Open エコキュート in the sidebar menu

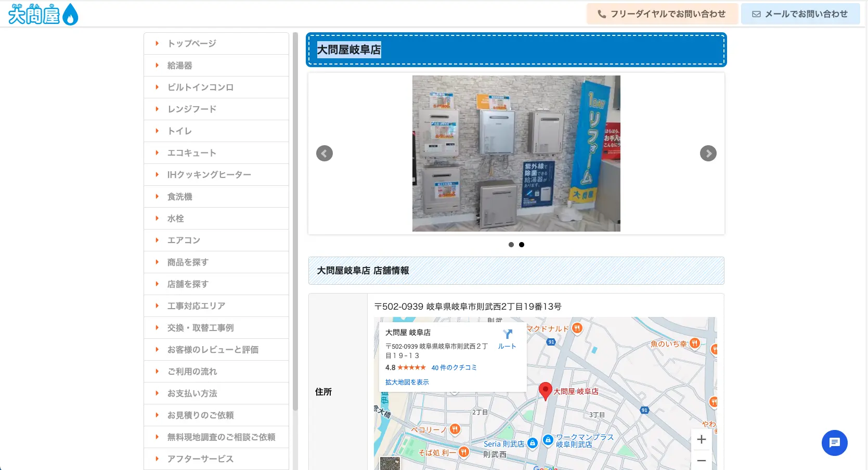click(x=216, y=153)
